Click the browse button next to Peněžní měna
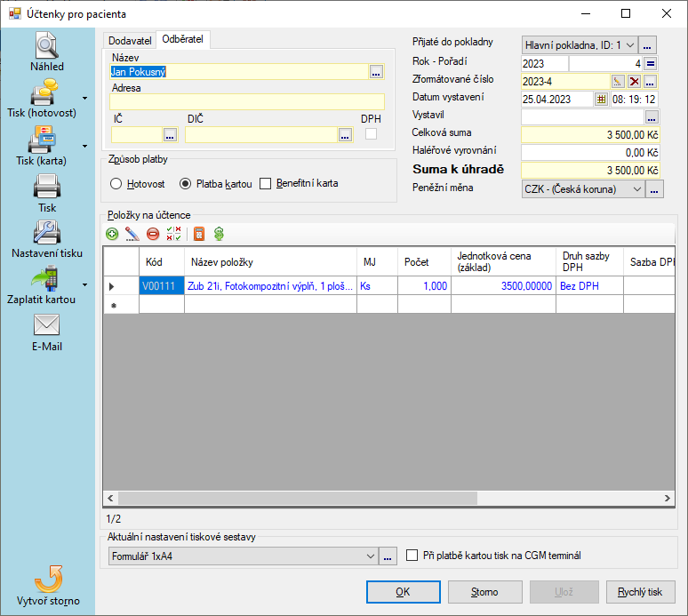The image size is (688, 616). click(x=654, y=189)
